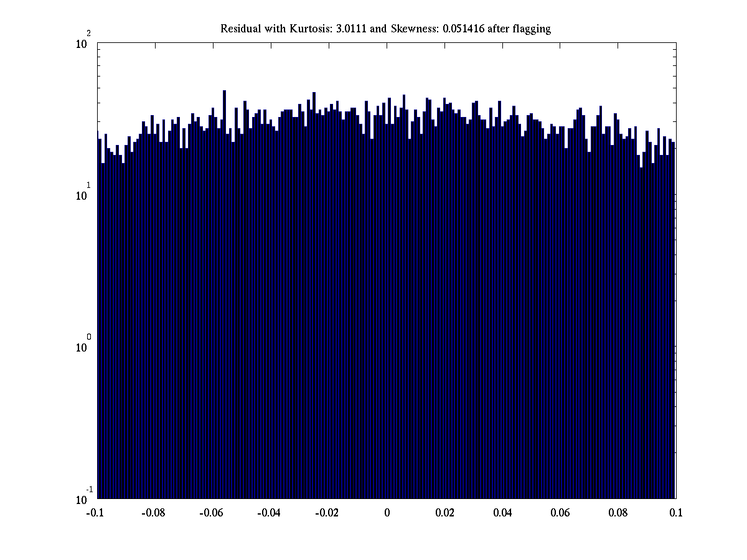The height and width of the screenshot is (560, 747).
Task: Click the 0.1 x-axis tick label
Action: [676, 513]
